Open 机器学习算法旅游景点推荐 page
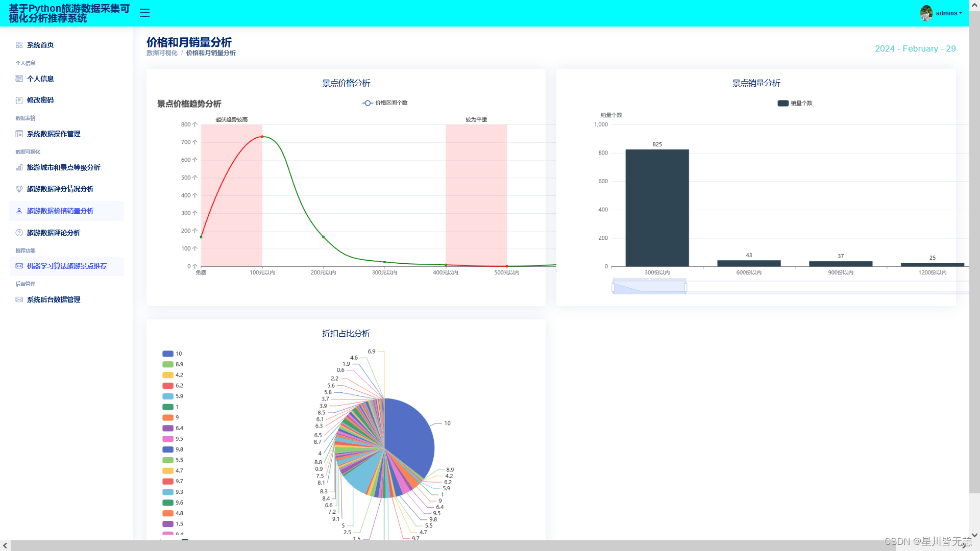The height and width of the screenshot is (551, 980). coord(66,266)
